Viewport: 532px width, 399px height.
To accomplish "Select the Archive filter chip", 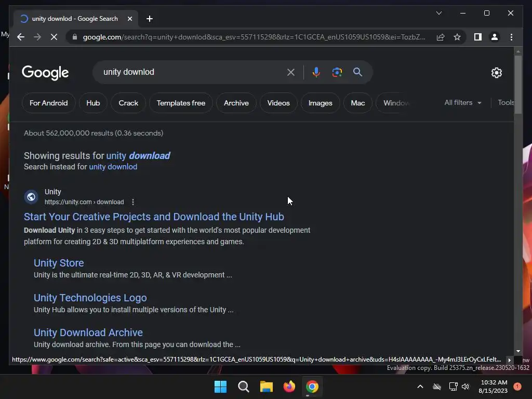I will tap(236, 103).
